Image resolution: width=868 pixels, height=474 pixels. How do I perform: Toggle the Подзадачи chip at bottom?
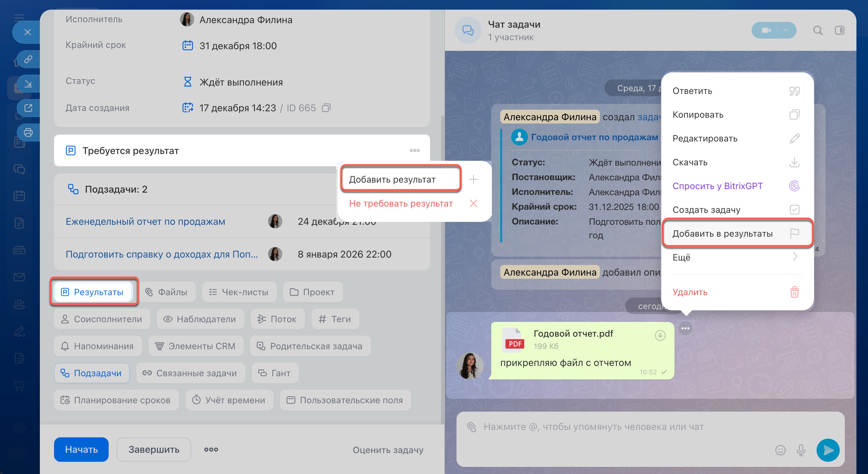(x=92, y=373)
